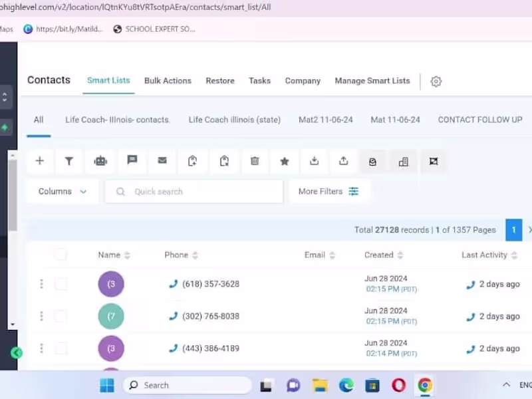Open File Explorer from the taskbar
This screenshot has width=532, height=399.
click(x=320, y=386)
